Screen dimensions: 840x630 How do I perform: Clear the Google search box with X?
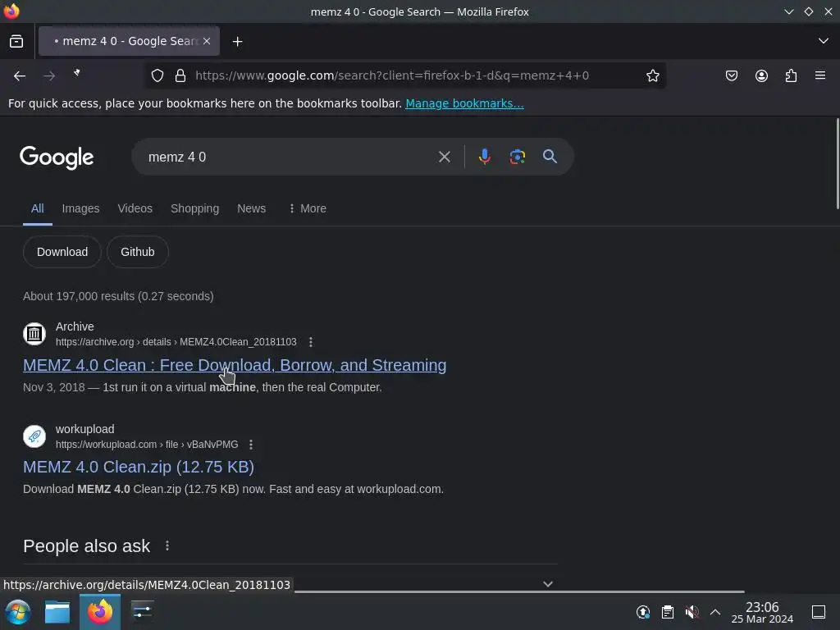coord(444,157)
